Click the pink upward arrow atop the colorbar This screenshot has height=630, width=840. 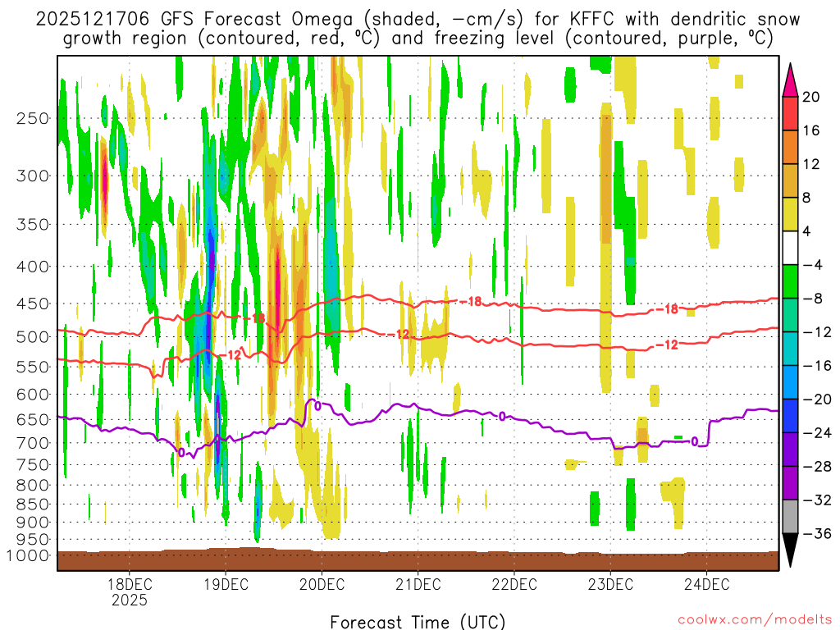pos(790,80)
